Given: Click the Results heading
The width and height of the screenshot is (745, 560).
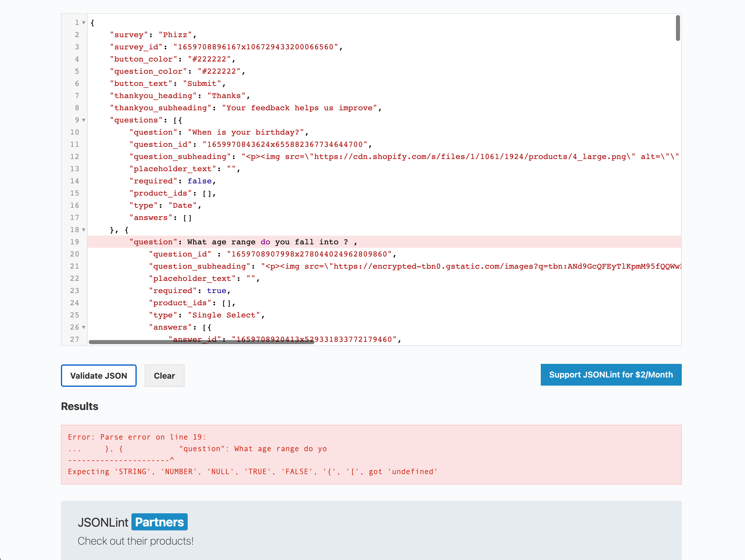Looking at the screenshot, I should [x=79, y=406].
